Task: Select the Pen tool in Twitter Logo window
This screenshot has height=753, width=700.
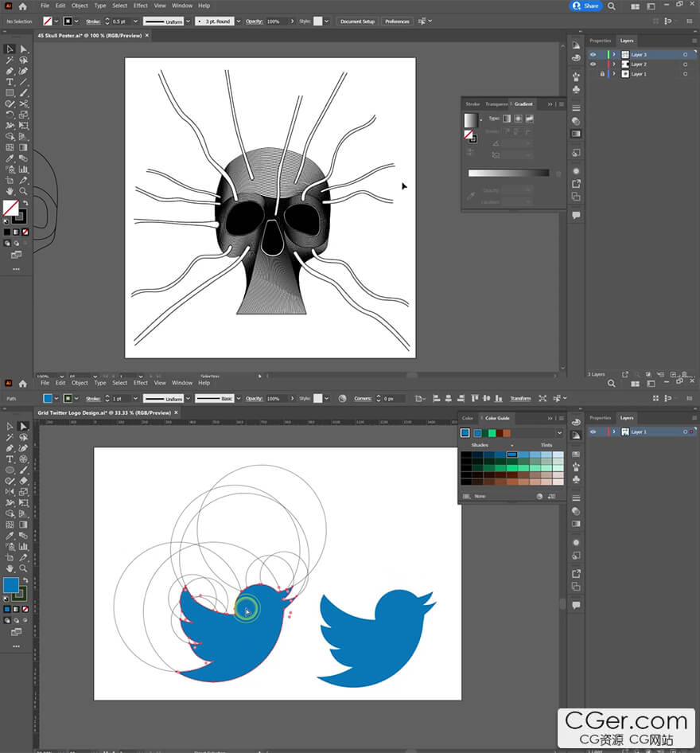Action: click(x=9, y=448)
